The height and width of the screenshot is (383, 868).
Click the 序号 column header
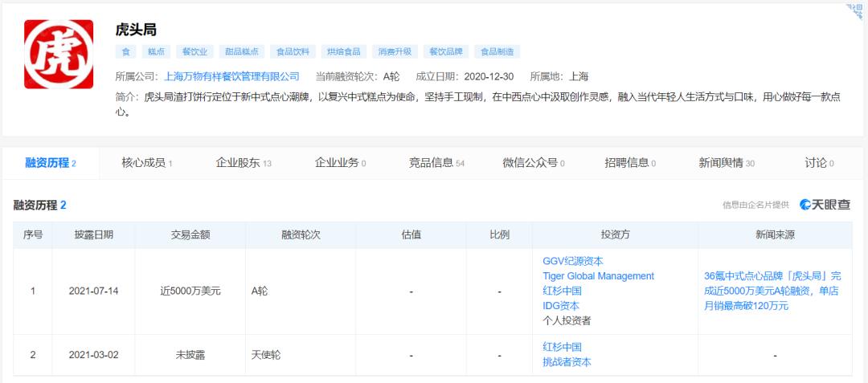pos(33,235)
